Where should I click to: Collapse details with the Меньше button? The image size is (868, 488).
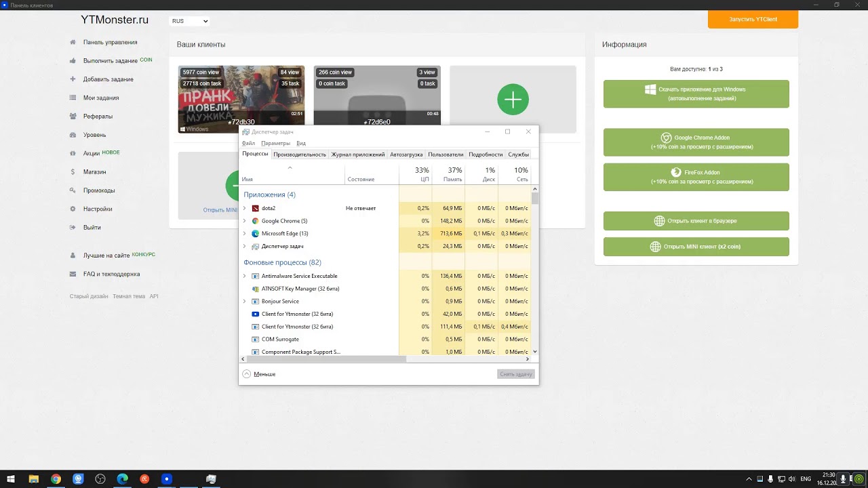tap(259, 374)
